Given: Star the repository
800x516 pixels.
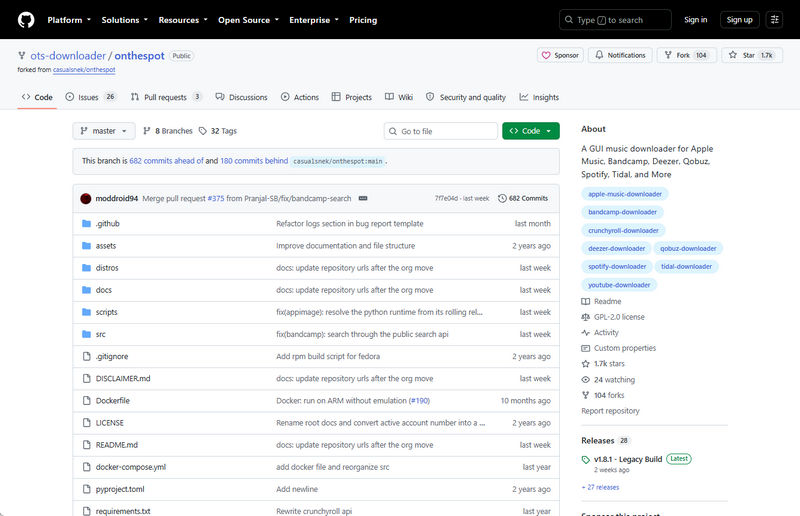Looking at the screenshot, I should click(x=752, y=55).
